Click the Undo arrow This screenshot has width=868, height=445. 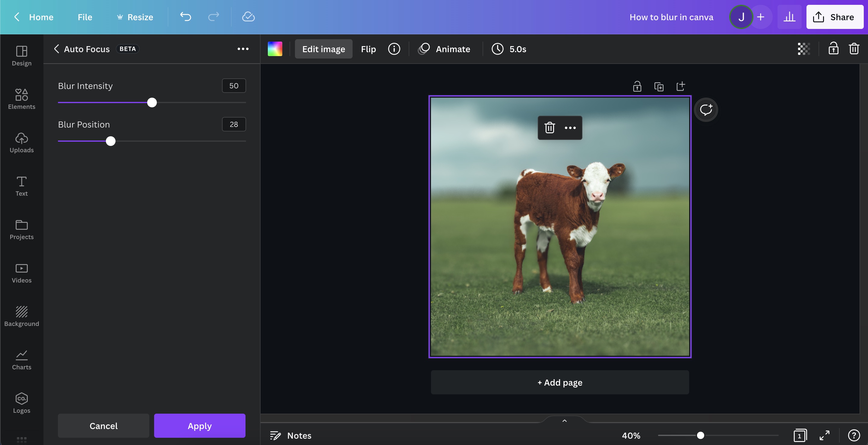186,17
